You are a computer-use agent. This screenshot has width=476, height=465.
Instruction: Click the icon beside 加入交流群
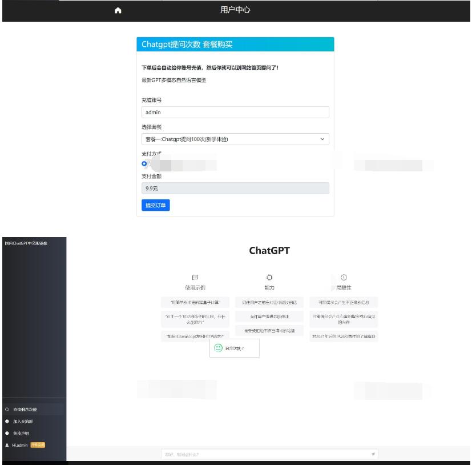pos(6,421)
